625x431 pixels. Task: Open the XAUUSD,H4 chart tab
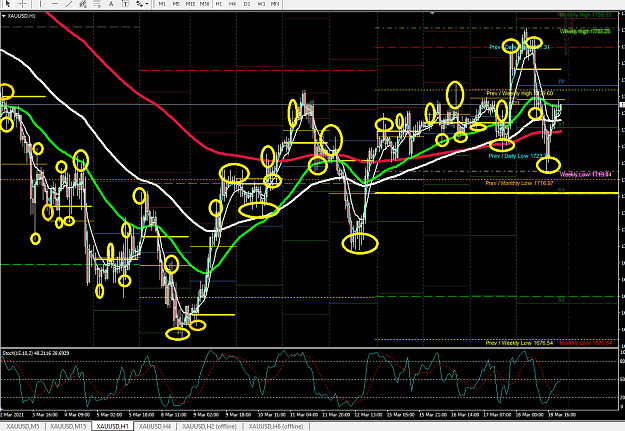tap(155, 426)
